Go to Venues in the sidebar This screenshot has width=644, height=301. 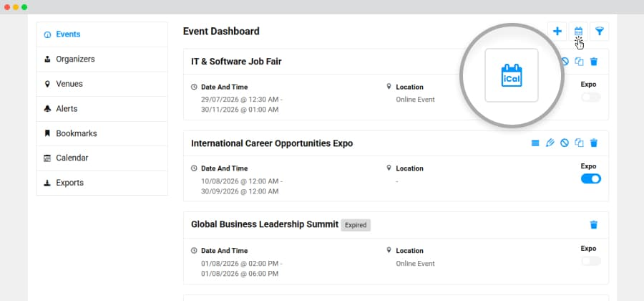tap(102, 84)
